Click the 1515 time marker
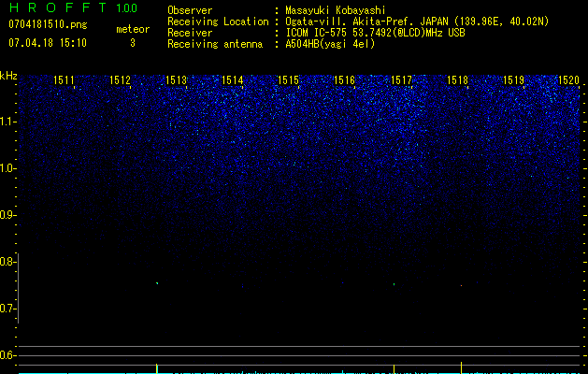The width and height of the screenshot is (588, 374). pyautogui.click(x=288, y=79)
